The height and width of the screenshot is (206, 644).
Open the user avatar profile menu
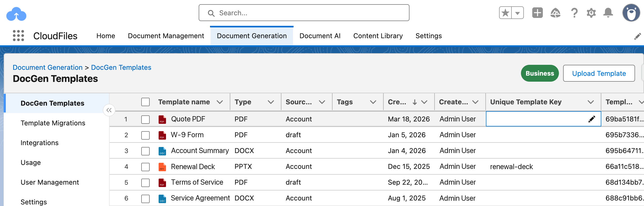point(631,13)
